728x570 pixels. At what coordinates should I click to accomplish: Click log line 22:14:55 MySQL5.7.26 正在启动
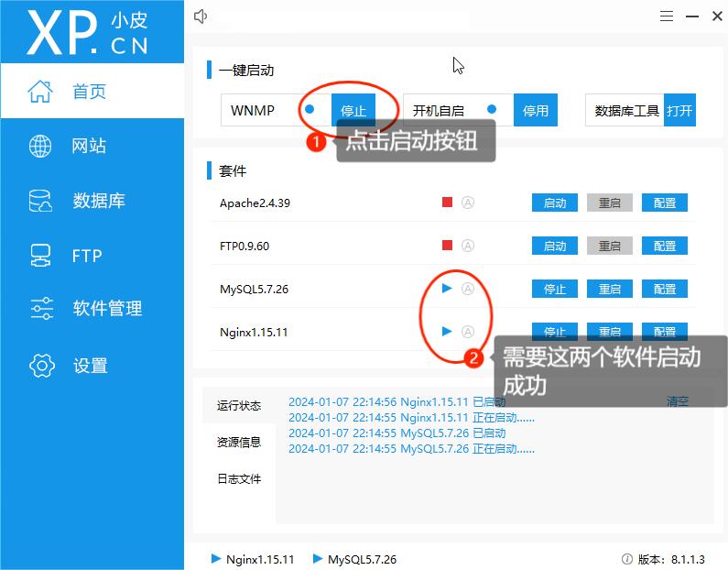(411, 449)
